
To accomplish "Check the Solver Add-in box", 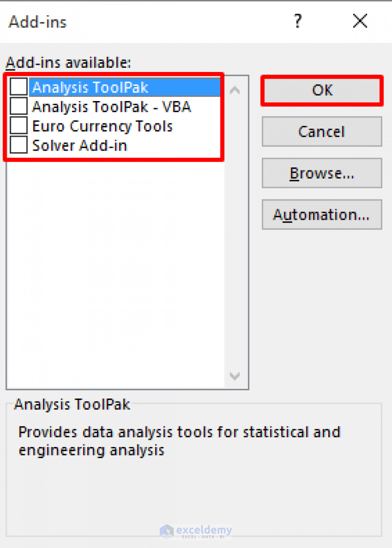I will pyautogui.click(x=18, y=145).
